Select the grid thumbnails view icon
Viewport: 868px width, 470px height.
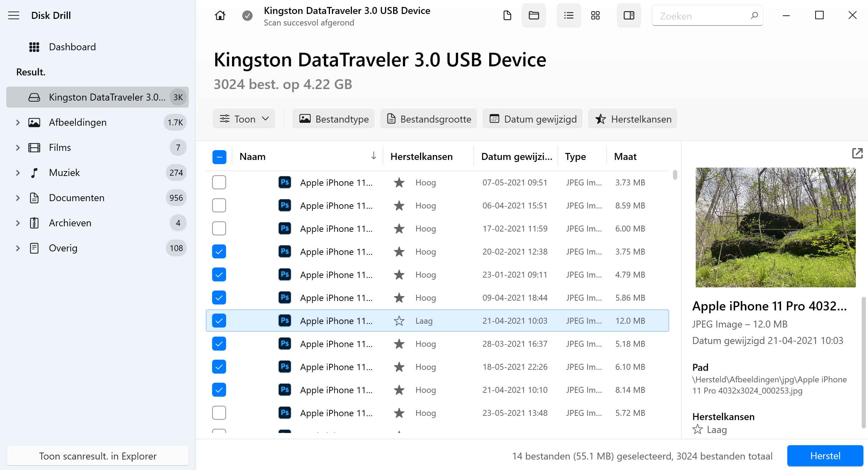pyautogui.click(x=595, y=16)
